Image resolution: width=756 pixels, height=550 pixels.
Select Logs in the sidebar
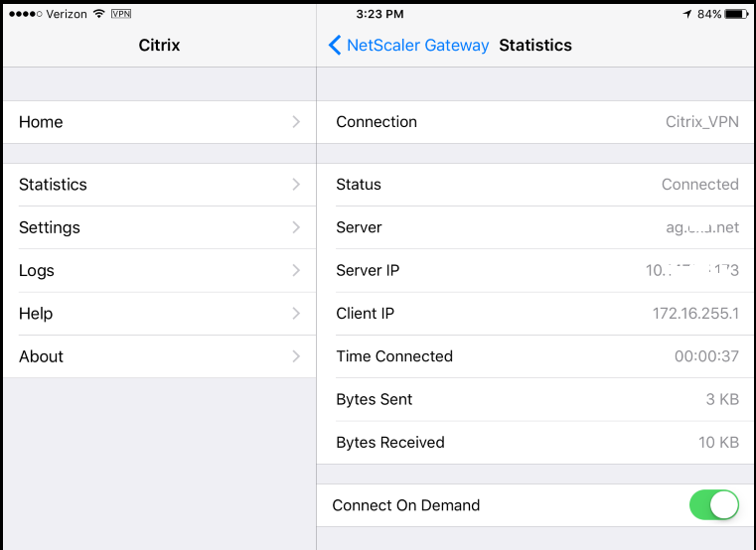[x=37, y=271]
